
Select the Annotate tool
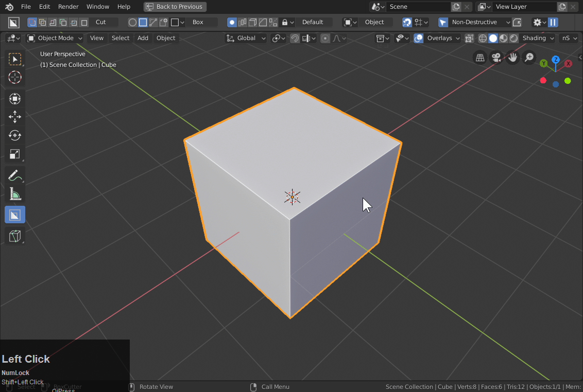(x=15, y=175)
